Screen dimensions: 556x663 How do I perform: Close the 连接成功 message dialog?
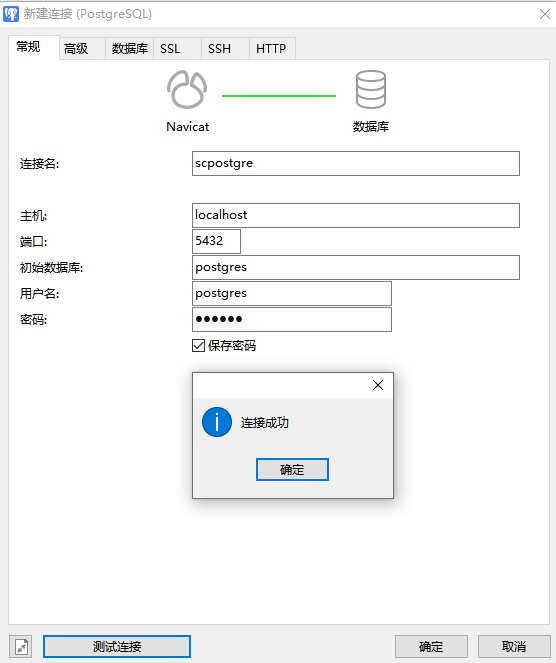[378, 385]
